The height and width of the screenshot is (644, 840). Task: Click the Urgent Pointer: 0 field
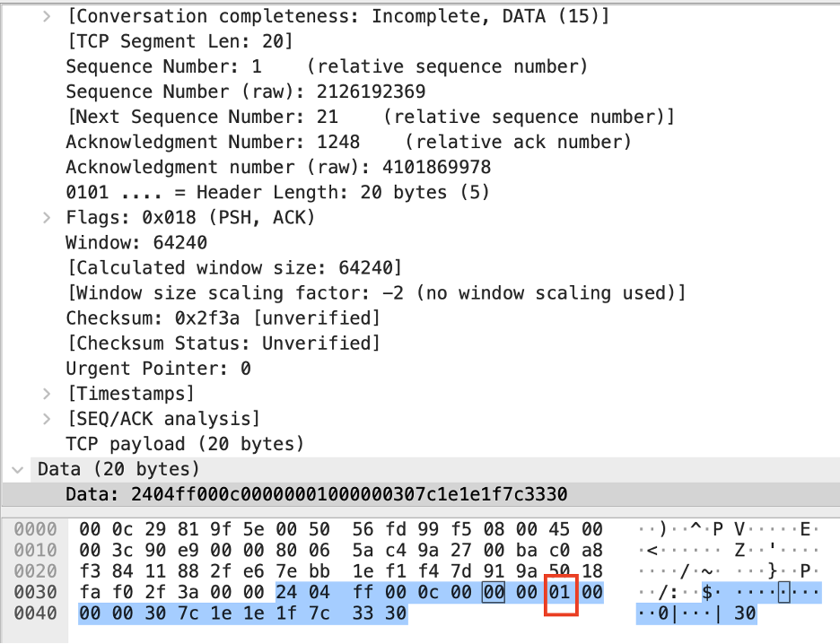point(158,368)
